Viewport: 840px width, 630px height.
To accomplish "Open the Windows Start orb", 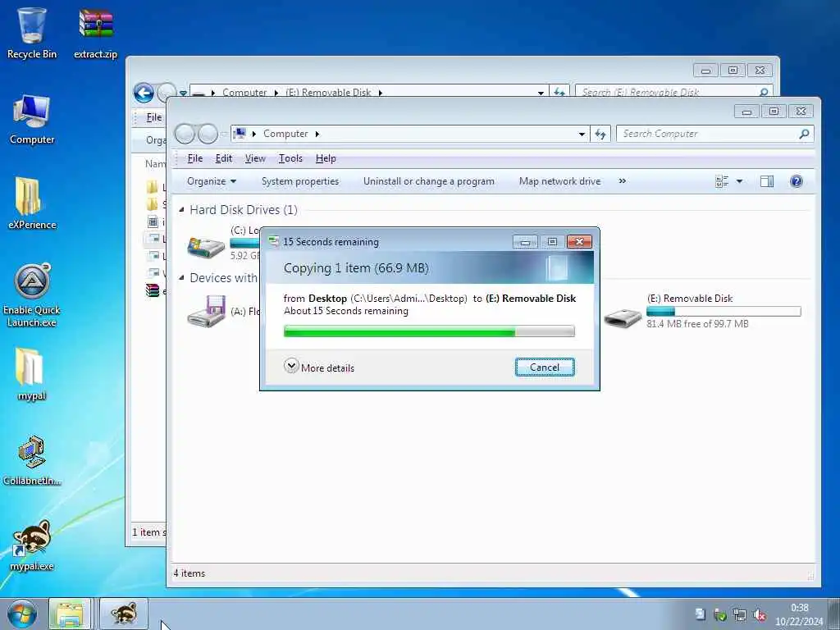I will (x=22, y=614).
